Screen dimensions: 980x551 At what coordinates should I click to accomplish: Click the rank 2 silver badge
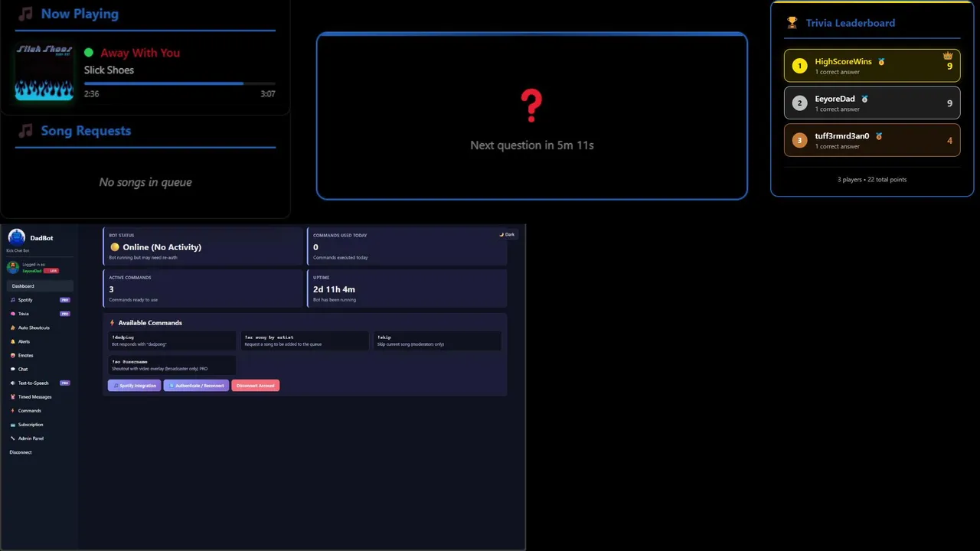(x=799, y=103)
